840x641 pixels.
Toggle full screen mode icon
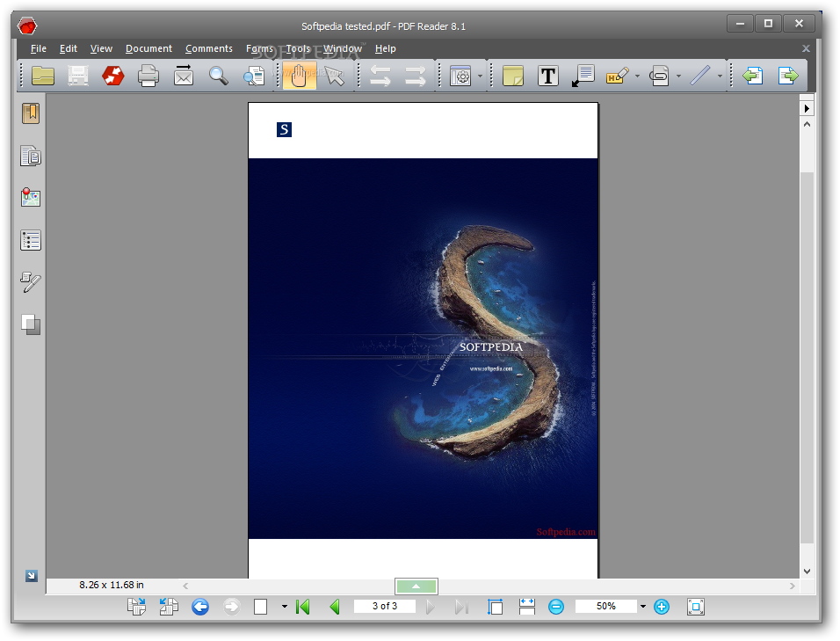(695, 607)
